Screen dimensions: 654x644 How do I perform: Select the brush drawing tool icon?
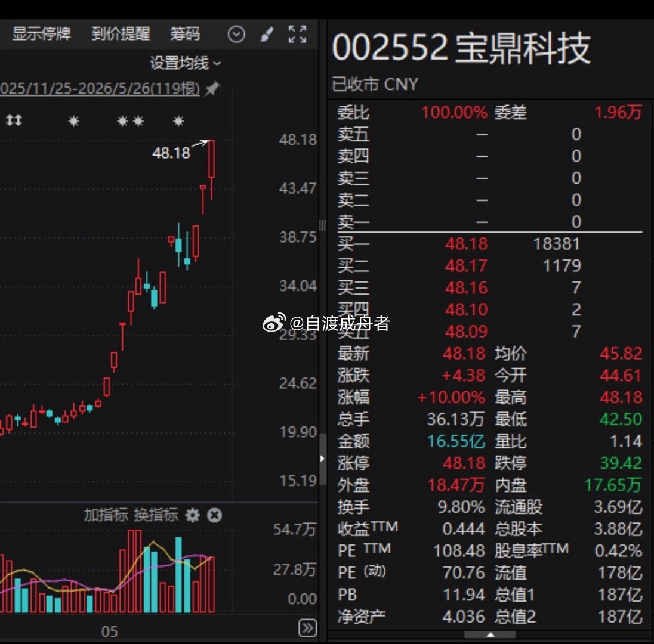pyautogui.click(x=267, y=34)
